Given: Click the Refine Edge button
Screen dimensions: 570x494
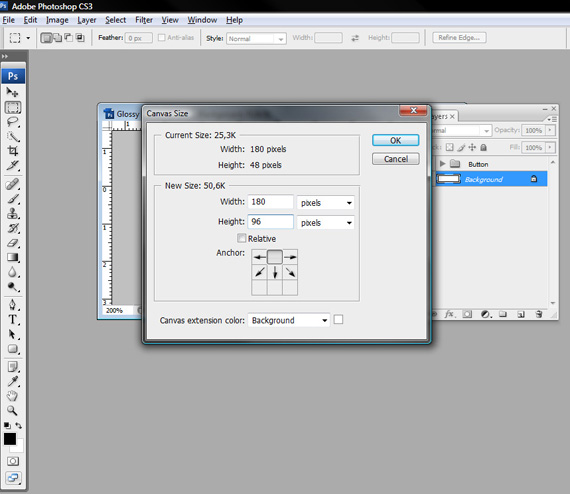Looking at the screenshot, I should point(459,37).
